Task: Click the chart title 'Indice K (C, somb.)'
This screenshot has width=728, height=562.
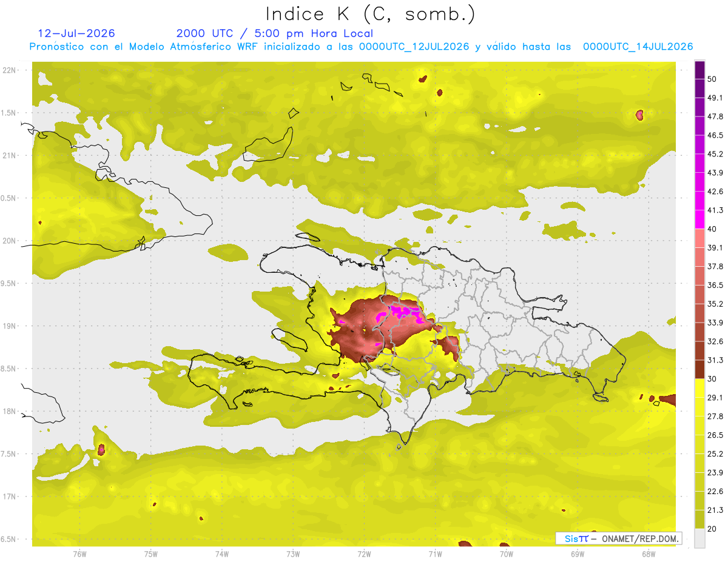Action: tap(371, 15)
